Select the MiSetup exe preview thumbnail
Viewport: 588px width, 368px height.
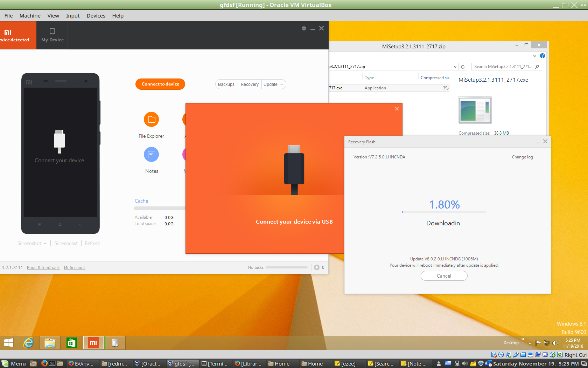pos(475,110)
